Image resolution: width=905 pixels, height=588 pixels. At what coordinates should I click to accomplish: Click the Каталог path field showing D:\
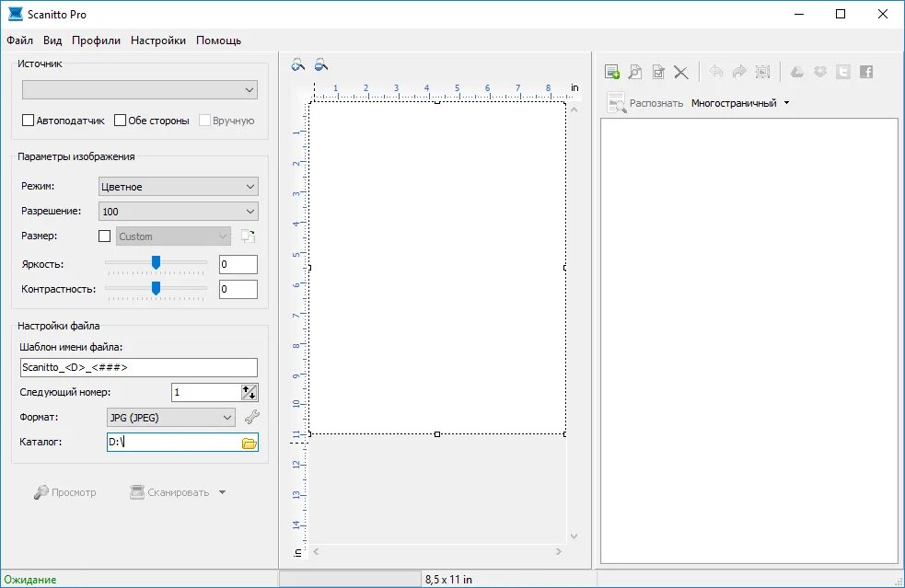click(x=174, y=443)
